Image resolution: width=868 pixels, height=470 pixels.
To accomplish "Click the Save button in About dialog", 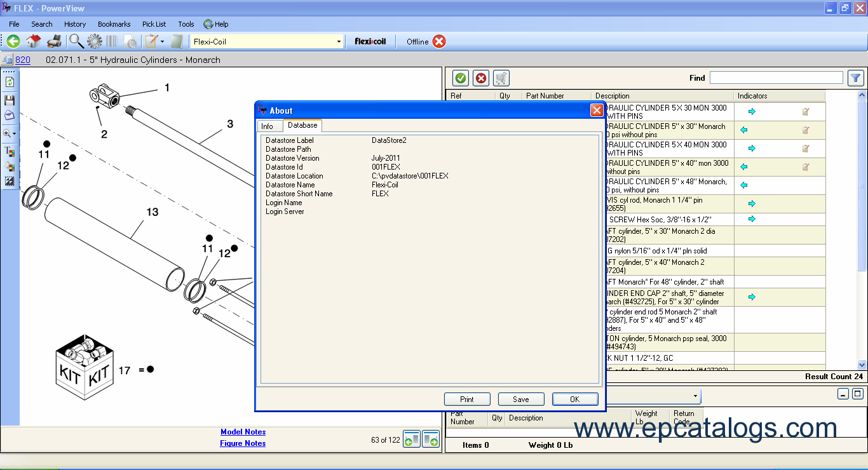I will tap(521, 399).
